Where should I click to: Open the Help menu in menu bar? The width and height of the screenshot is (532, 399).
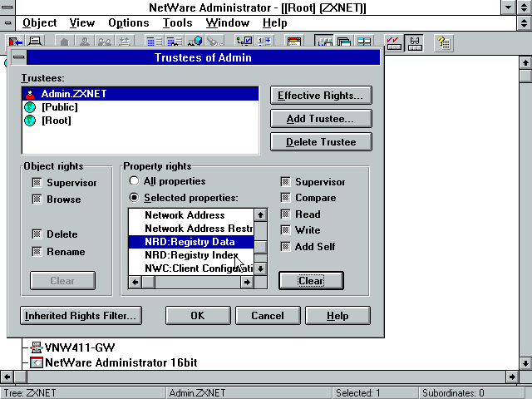click(x=275, y=22)
